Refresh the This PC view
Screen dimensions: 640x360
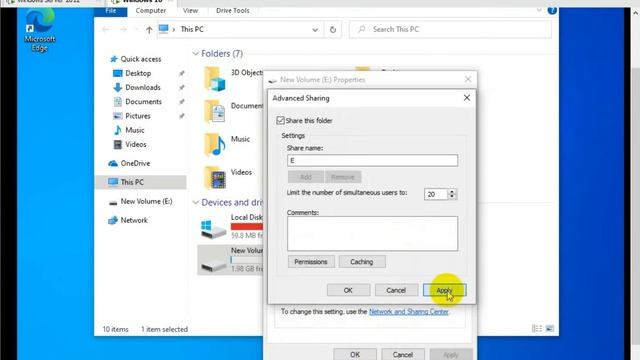tap(333, 29)
